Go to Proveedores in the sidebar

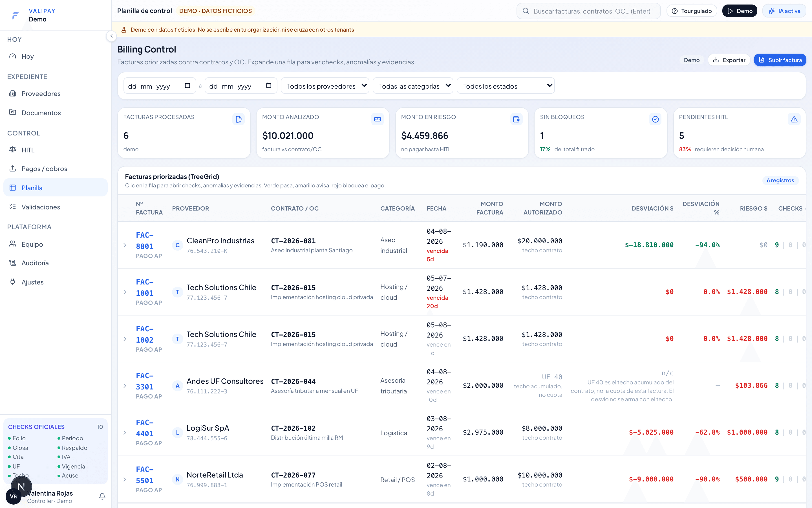55,94
